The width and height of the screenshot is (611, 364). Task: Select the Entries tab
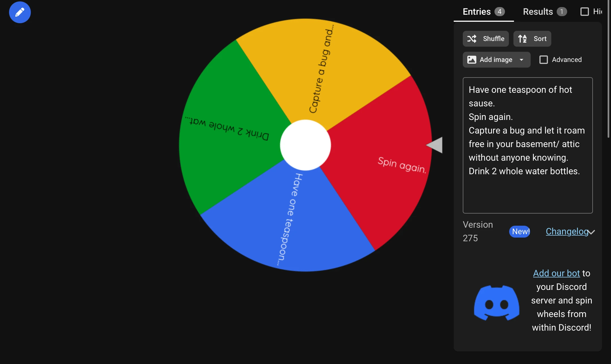[477, 12]
